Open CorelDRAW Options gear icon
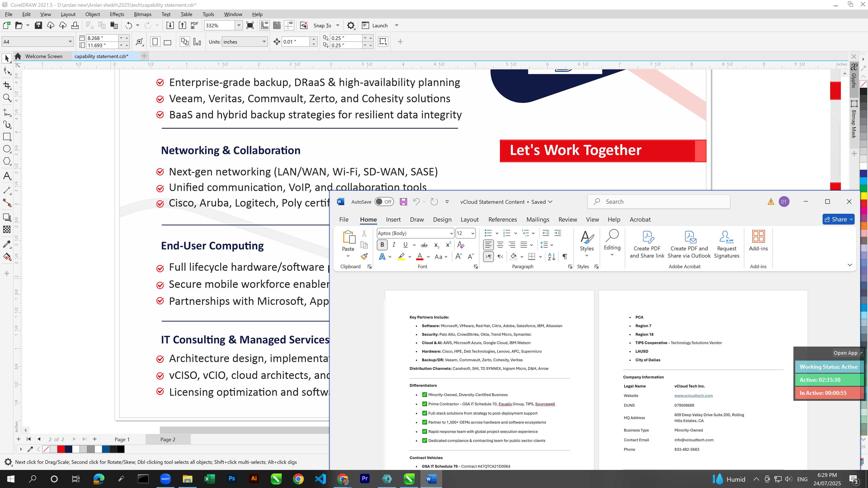This screenshot has height=488, width=868. point(351,26)
